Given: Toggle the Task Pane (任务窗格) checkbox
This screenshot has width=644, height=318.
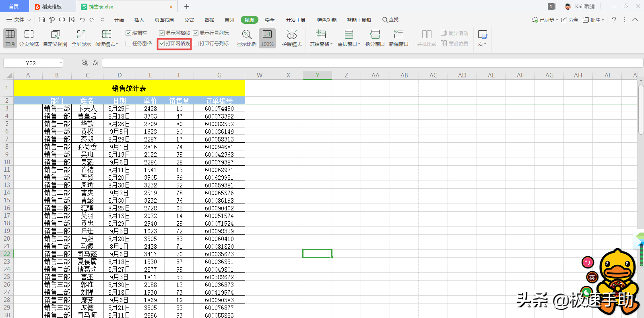Looking at the screenshot, I should point(128,44).
